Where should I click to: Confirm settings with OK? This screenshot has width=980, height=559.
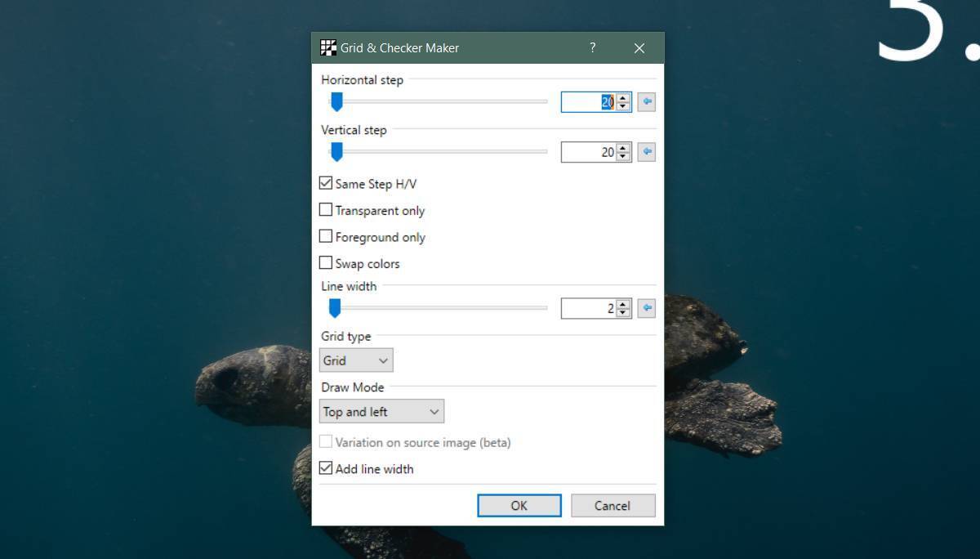click(519, 505)
